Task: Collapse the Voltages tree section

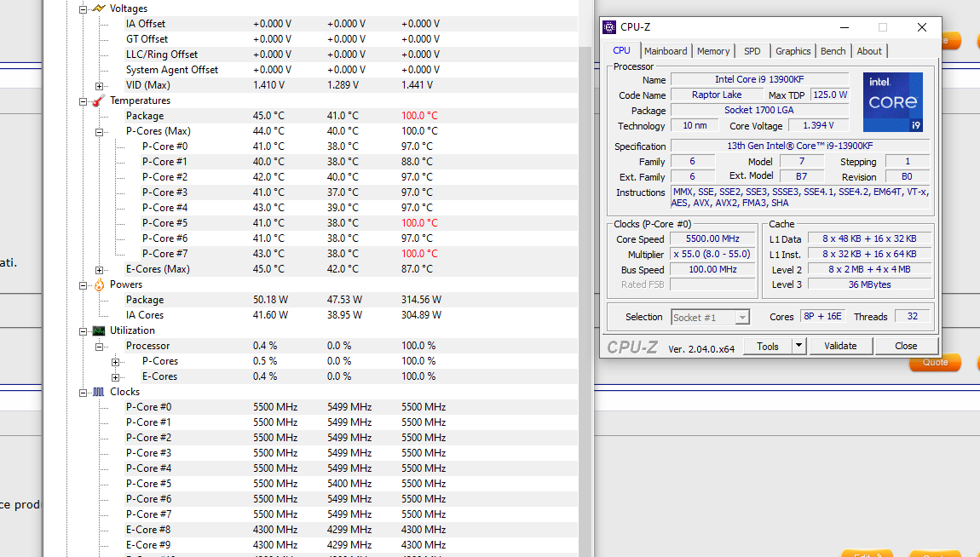Action: (x=84, y=9)
